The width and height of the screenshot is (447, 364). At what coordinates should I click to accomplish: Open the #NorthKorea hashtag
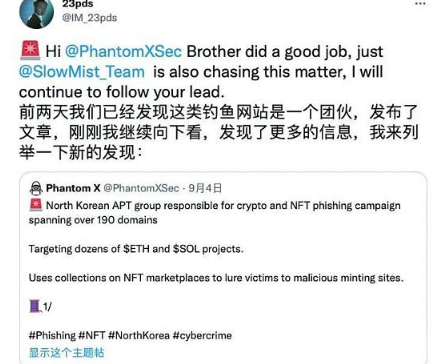click(139, 335)
